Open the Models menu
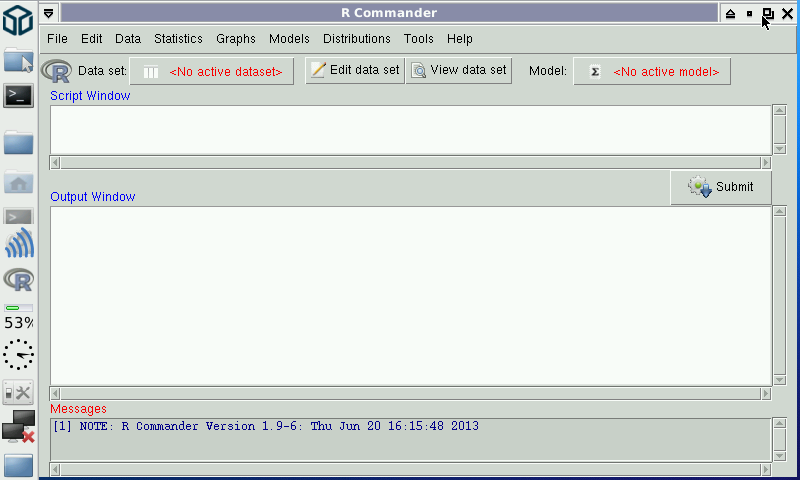Image resolution: width=800 pixels, height=480 pixels. (x=289, y=39)
